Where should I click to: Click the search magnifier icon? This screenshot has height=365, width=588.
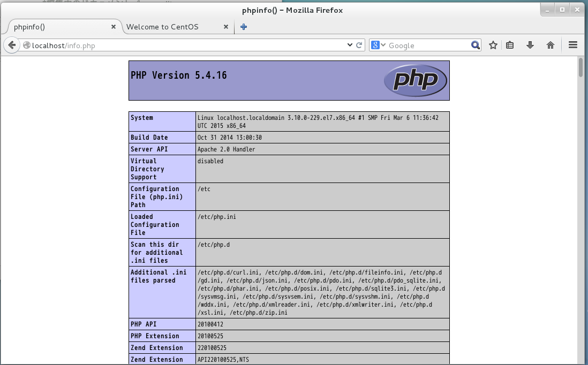474,45
